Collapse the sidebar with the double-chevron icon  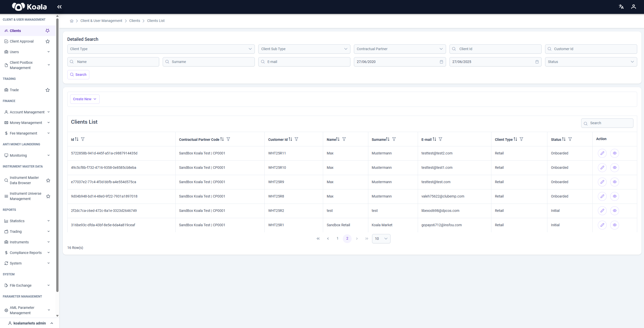[x=59, y=7]
